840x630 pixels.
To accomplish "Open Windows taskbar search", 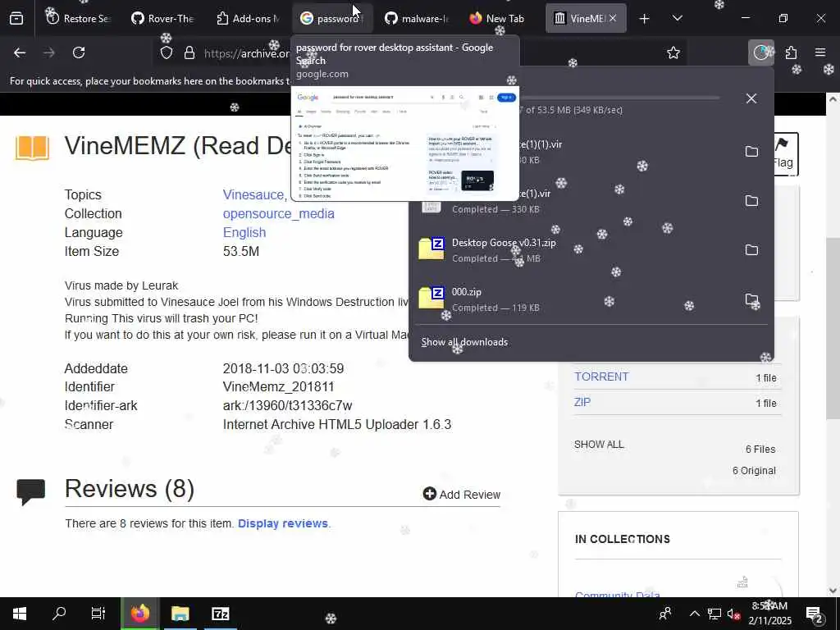I will (59, 614).
